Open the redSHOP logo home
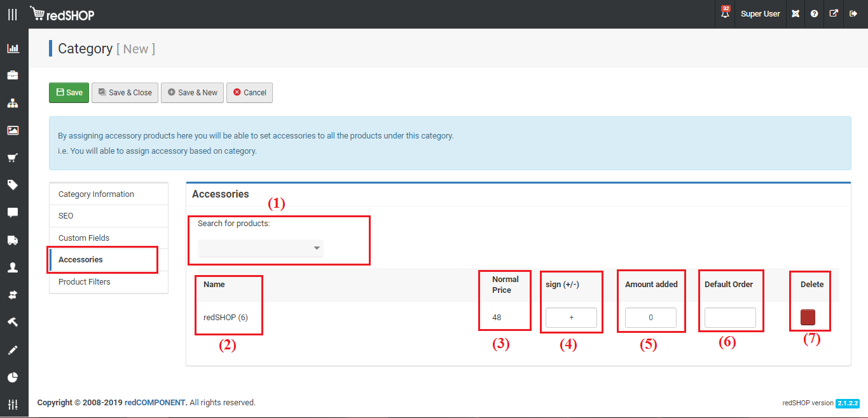The image size is (868, 418). [62, 13]
